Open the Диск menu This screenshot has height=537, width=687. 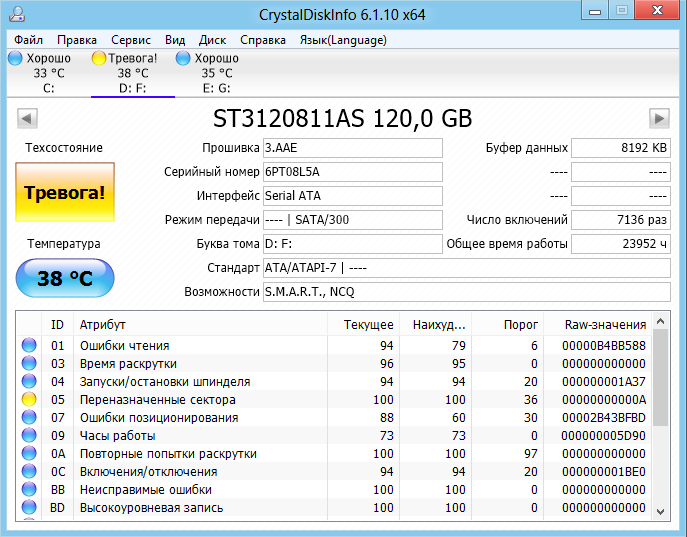[x=212, y=40]
